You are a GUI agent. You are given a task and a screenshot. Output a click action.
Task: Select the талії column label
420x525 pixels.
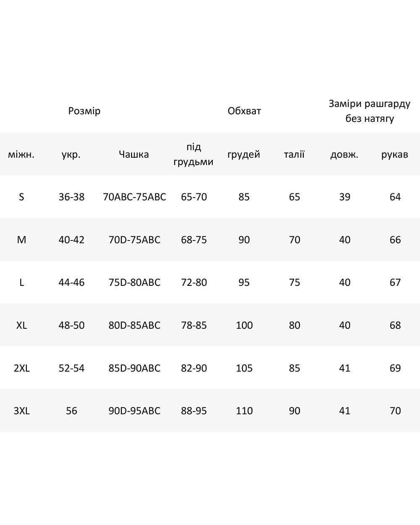point(294,154)
